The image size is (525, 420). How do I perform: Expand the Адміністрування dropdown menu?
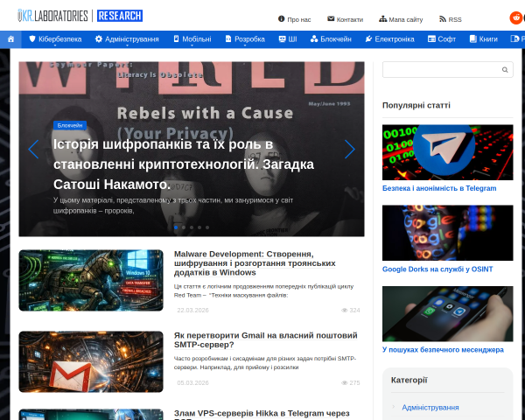(127, 39)
